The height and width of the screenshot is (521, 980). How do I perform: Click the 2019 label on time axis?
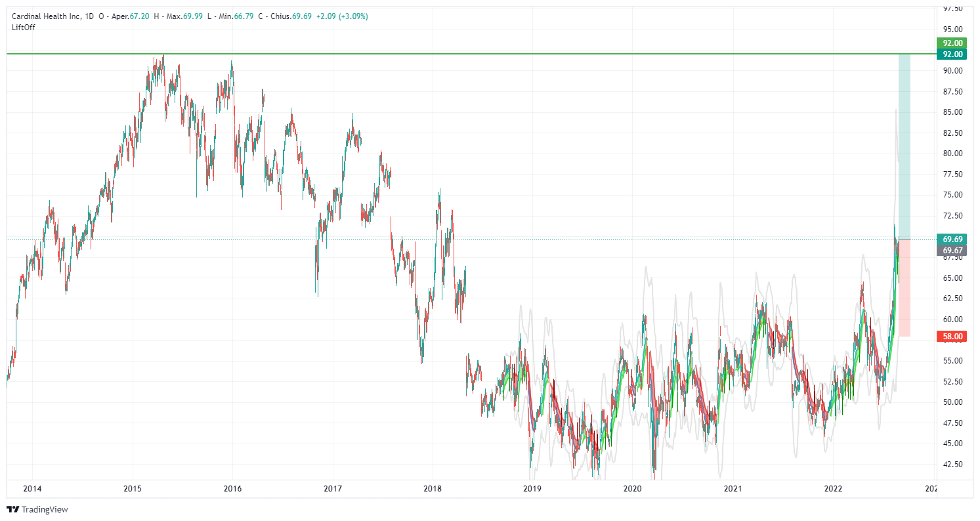pyautogui.click(x=532, y=488)
